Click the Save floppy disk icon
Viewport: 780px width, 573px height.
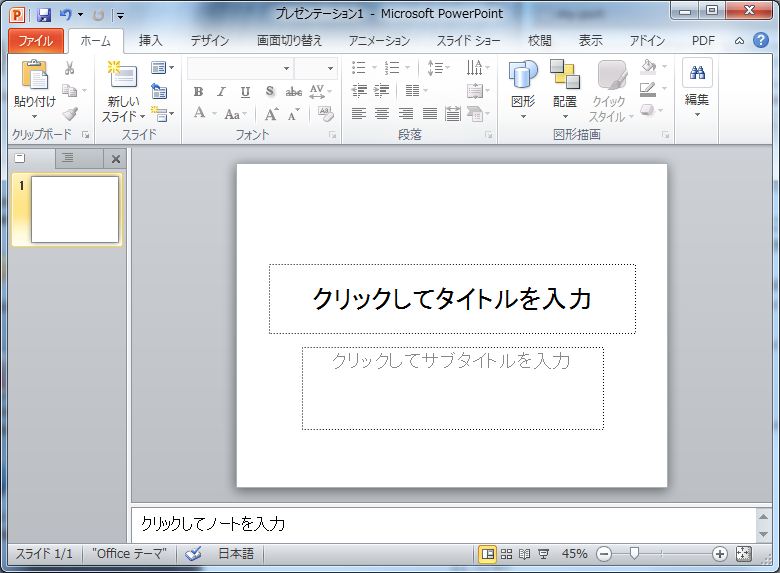[x=44, y=15]
